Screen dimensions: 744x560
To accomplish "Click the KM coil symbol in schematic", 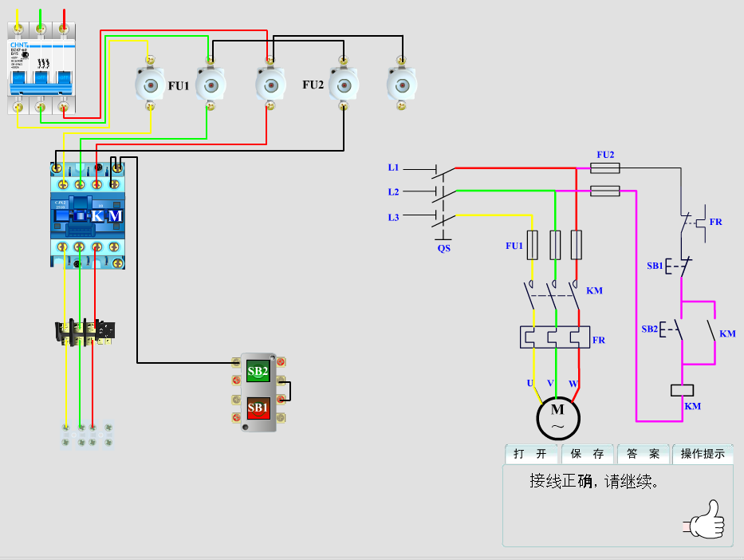I will [683, 390].
